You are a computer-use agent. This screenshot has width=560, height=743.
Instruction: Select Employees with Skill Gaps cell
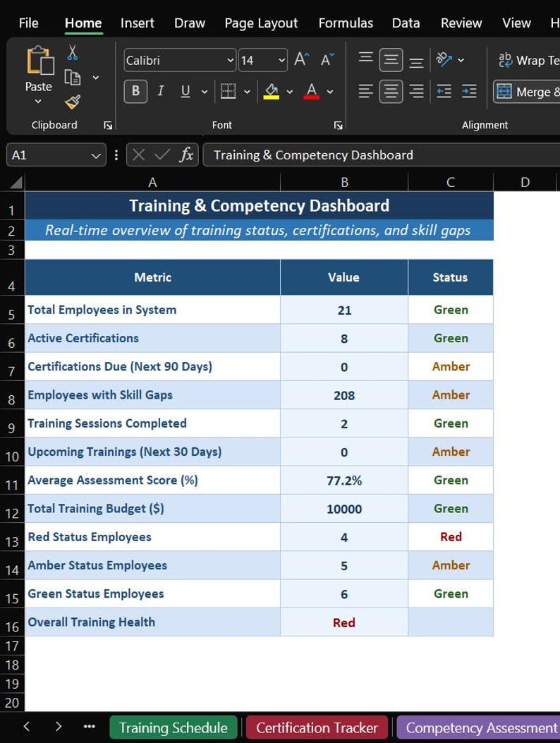pyautogui.click(x=152, y=395)
